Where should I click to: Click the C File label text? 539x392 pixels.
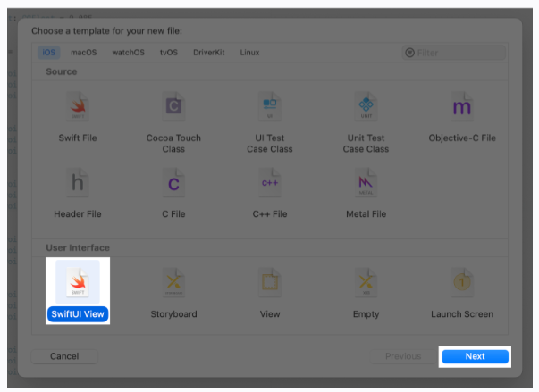coord(173,214)
